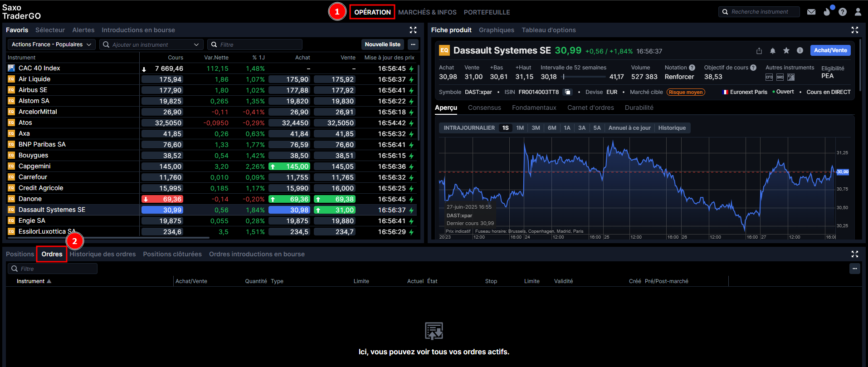Create a price alert with the bell icon
This screenshot has height=367, width=868.
[x=773, y=51]
